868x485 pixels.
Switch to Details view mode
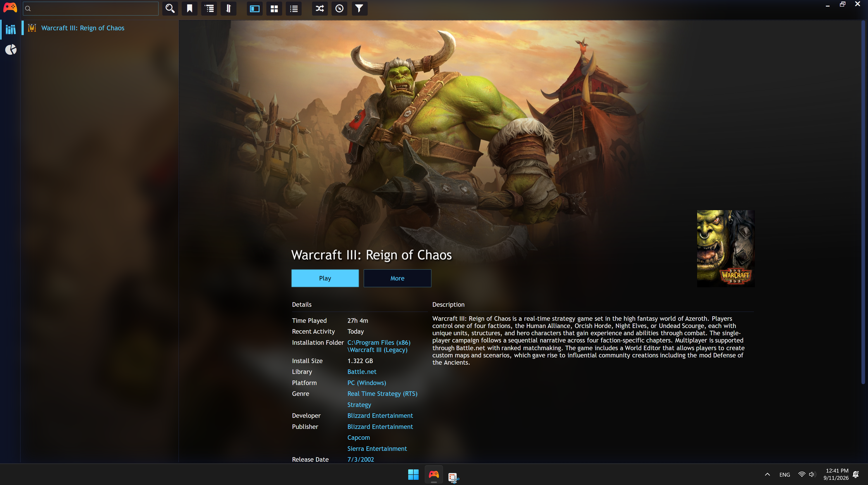click(255, 8)
